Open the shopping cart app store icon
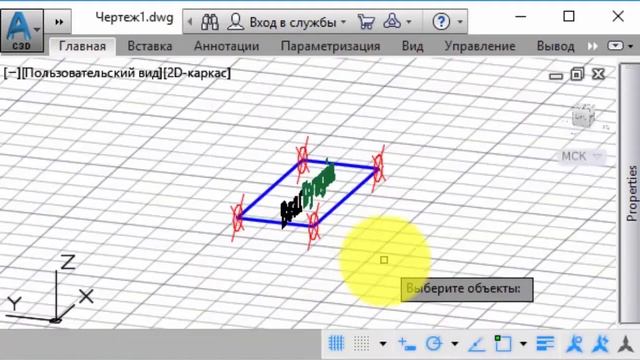Screen dimensions: 640x360 (x=366, y=22)
